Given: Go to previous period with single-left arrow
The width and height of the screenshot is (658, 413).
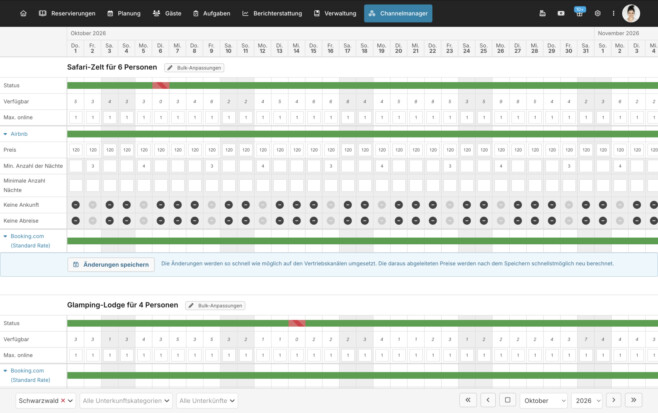Looking at the screenshot, I should (488, 400).
